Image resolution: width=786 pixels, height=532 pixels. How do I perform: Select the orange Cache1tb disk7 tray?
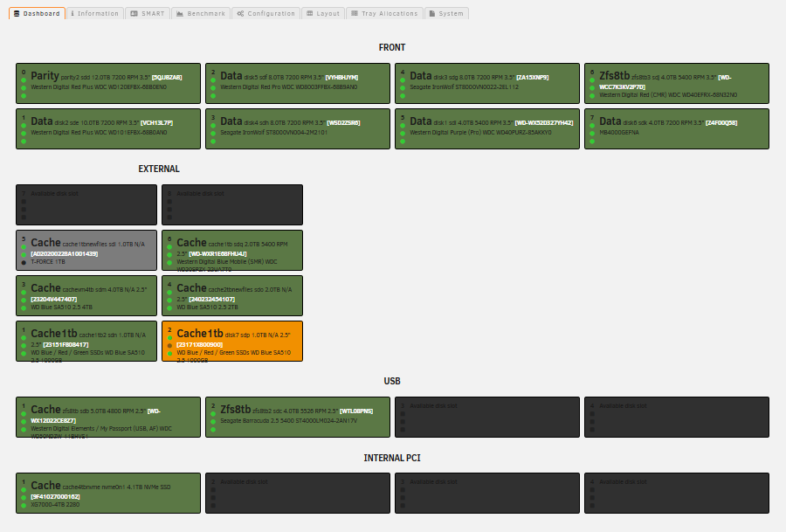pyautogui.click(x=232, y=341)
